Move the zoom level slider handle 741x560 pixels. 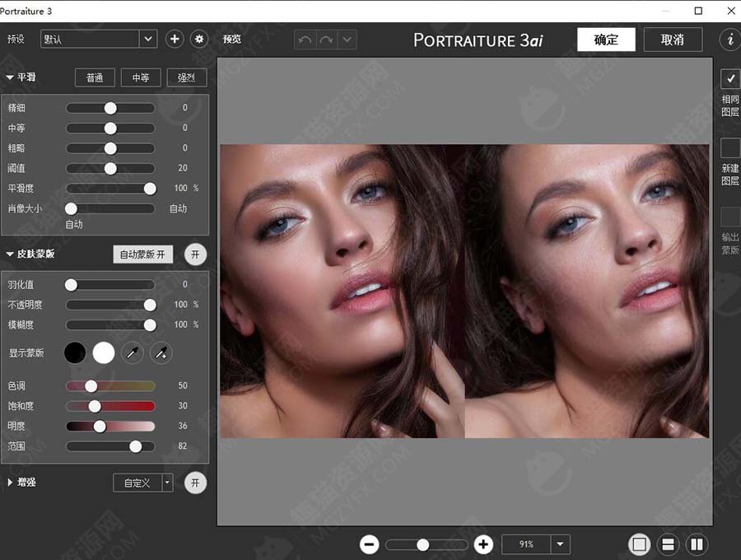click(423, 545)
